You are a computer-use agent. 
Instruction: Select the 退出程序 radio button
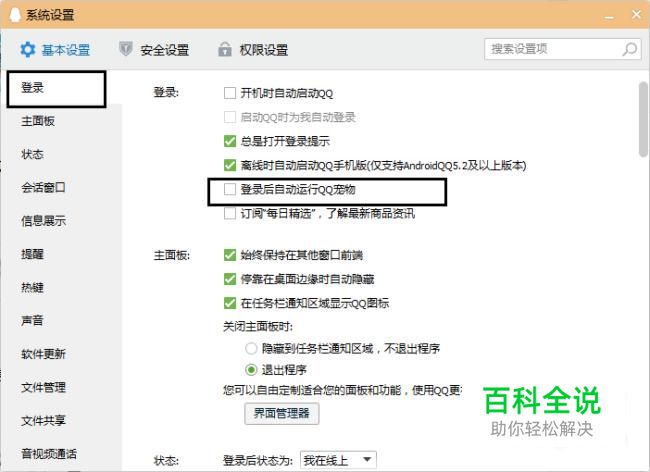tap(251, 370)
